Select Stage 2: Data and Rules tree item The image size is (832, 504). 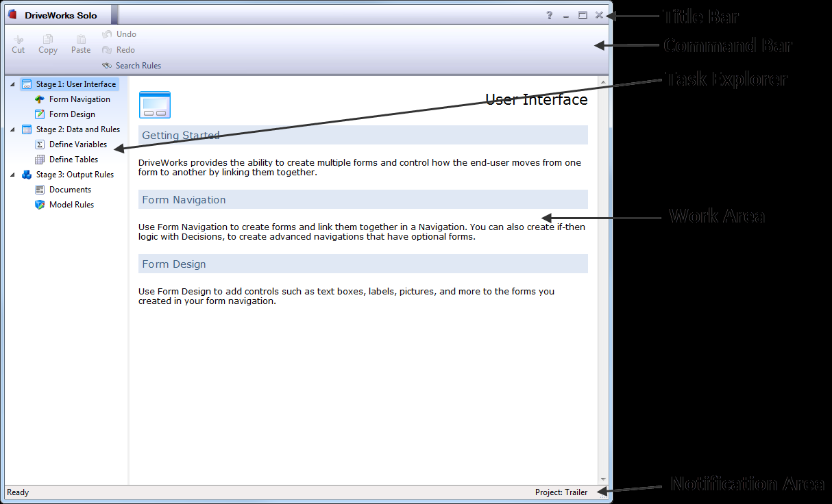pos(77,129)
